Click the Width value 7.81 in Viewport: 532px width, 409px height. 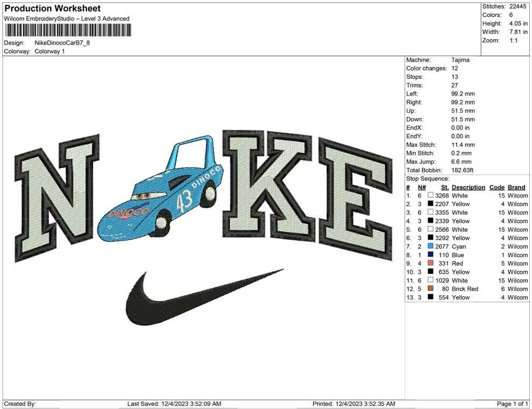(x=518, y=32)
